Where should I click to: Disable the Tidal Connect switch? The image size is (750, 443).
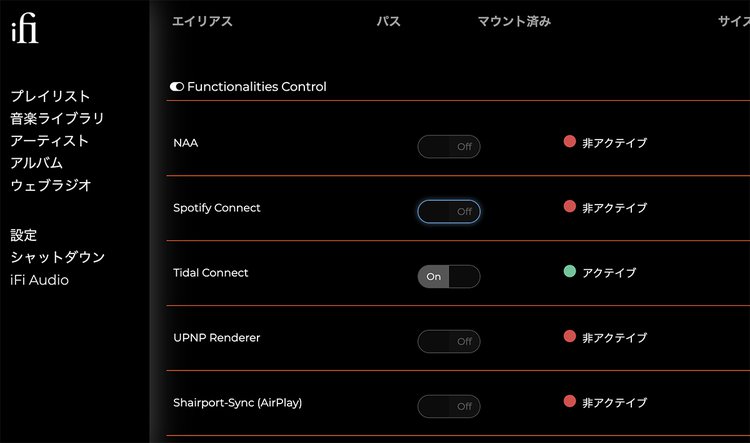coord(449,276)
